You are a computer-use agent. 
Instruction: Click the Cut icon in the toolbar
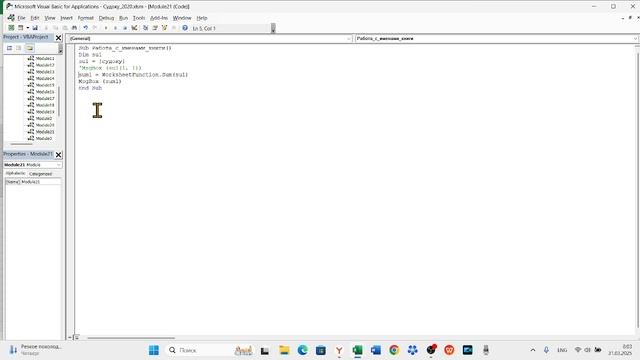click(x=46, y=28)
